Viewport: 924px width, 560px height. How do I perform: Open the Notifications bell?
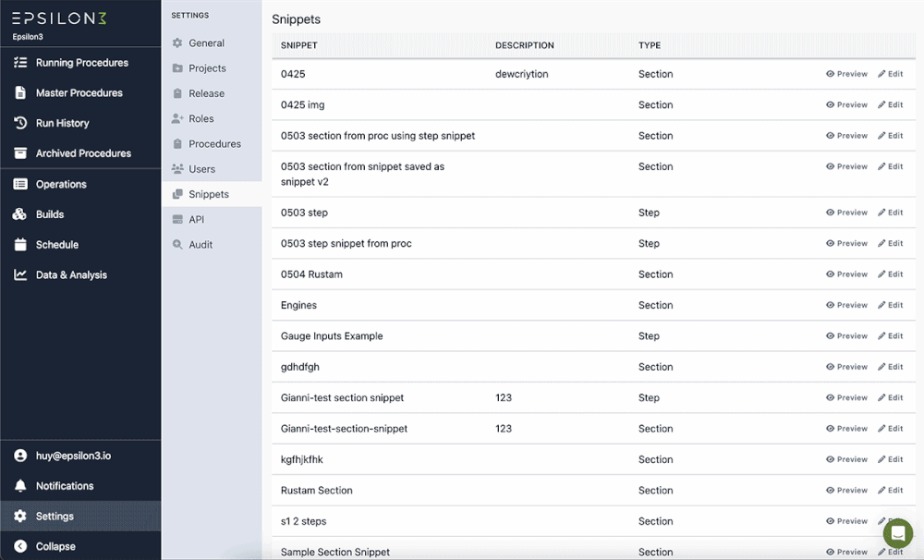point(21,485)
